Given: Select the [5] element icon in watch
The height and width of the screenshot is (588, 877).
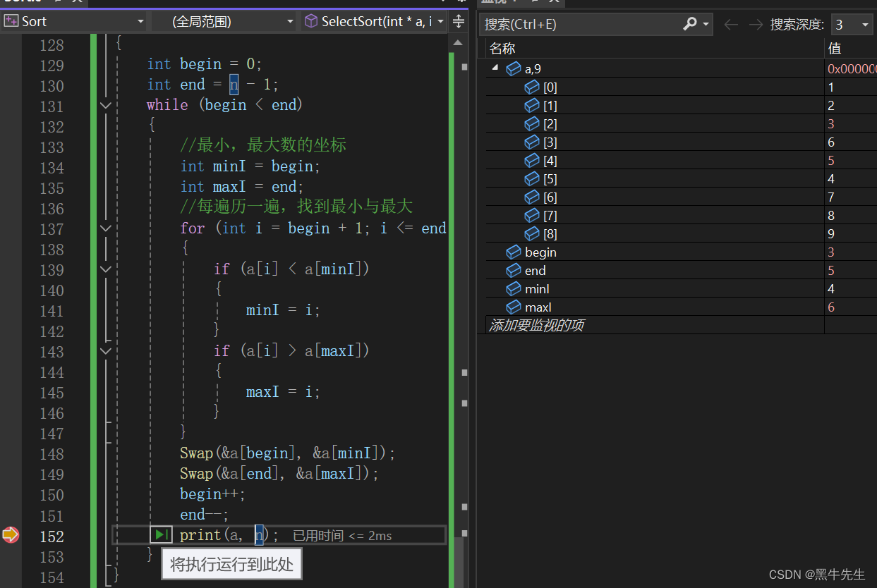Looking at the screenshot, I should click(x=532, y=179).
